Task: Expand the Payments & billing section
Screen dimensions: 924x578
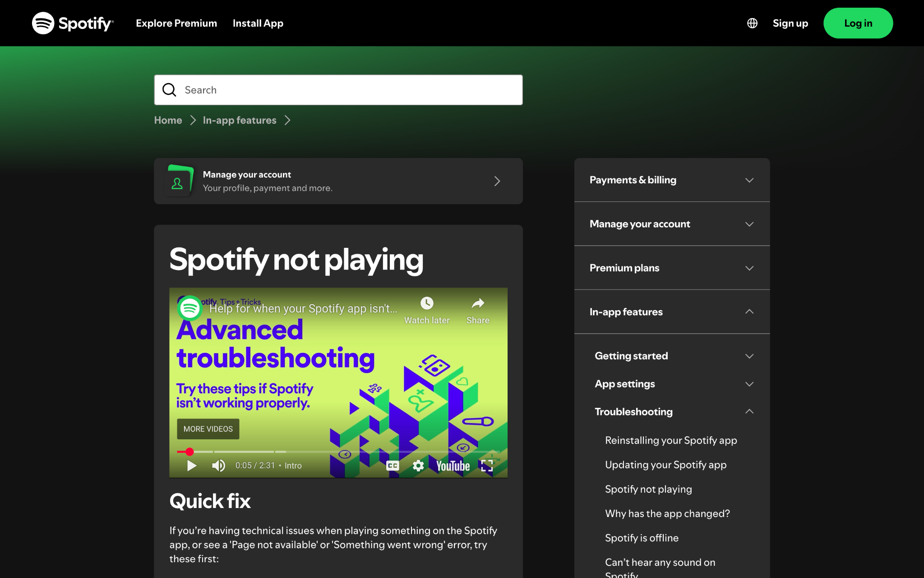Action: pyautogui.click(x=672, y=180)
